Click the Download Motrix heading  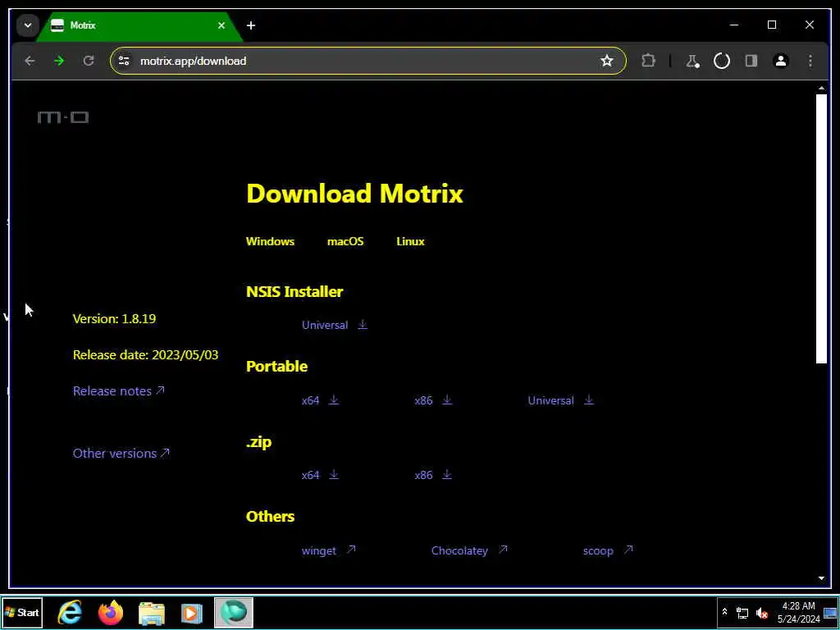click(354, 194)
